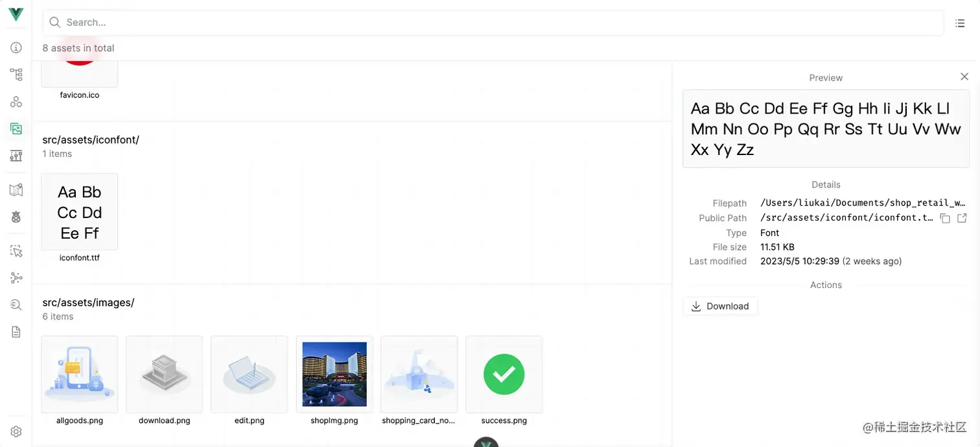Click the '6 items' count label

tap(58, 317)
